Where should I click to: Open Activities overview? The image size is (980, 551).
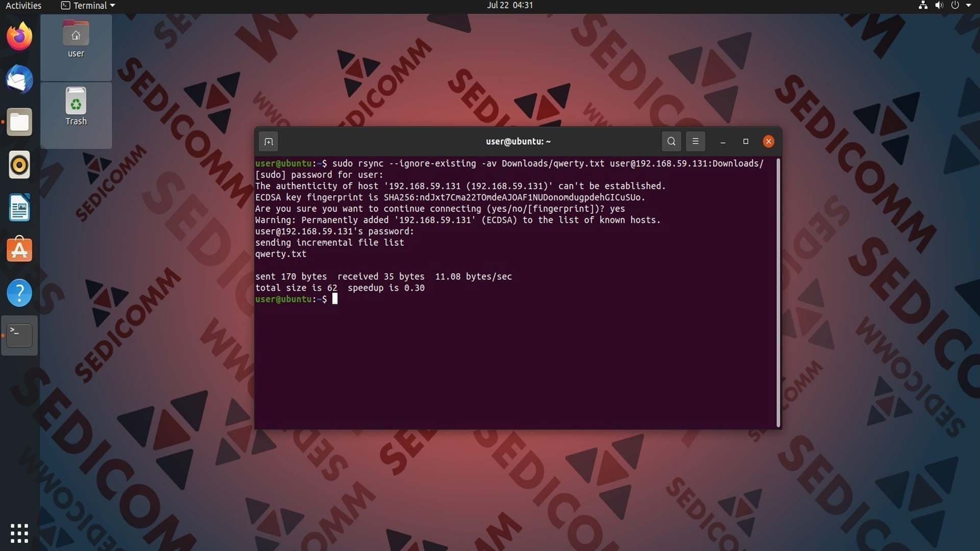23,6
